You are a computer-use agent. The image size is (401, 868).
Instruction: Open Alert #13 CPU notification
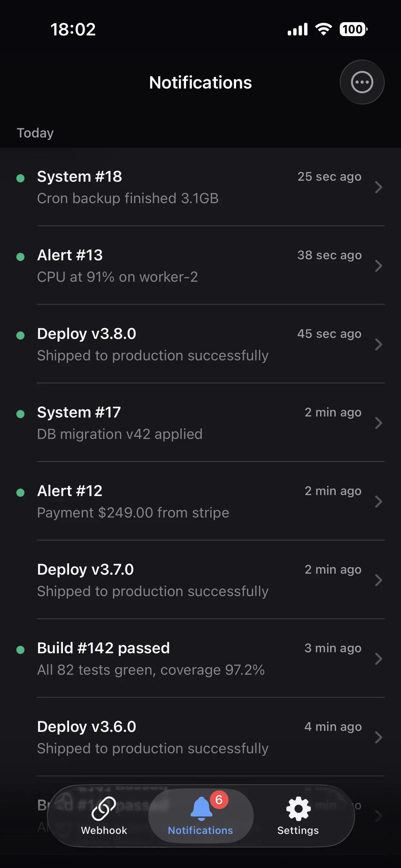point(169,266)
